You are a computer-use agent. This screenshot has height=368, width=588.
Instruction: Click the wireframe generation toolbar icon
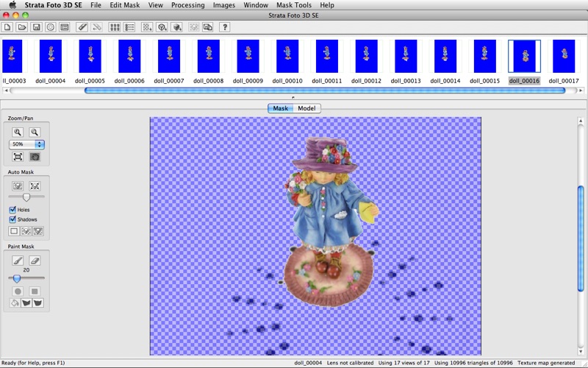[x=162, y=27]
